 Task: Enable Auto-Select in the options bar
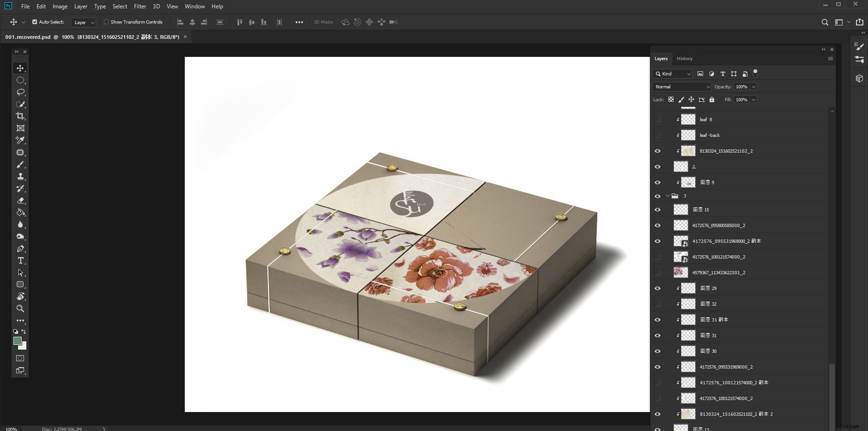(x=34, y=22)
